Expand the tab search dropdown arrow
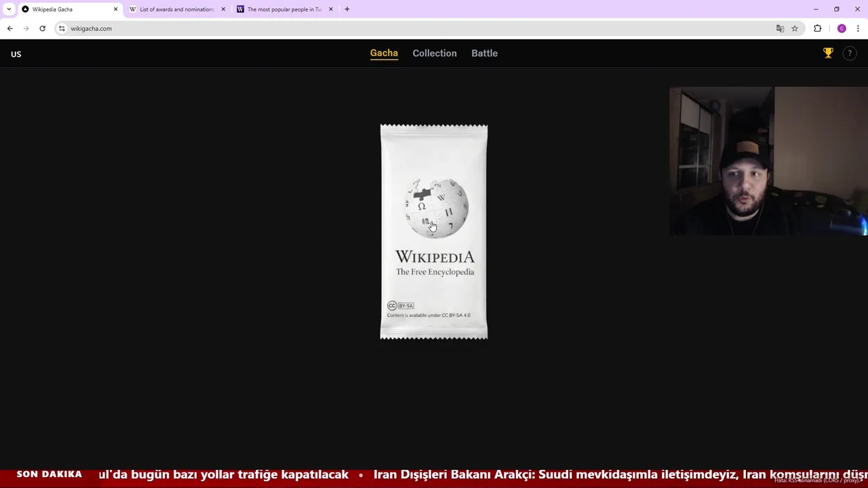 tap(9, 9)
